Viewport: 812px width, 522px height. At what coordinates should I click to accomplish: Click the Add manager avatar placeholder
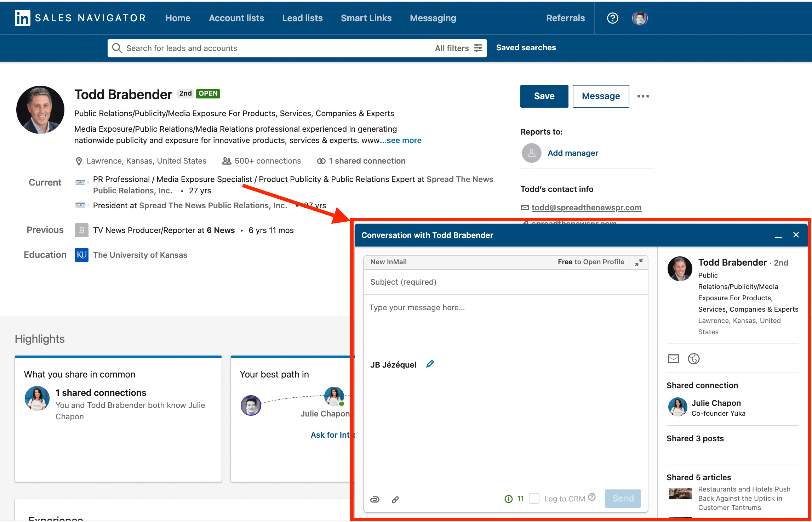tap(531, 153)
